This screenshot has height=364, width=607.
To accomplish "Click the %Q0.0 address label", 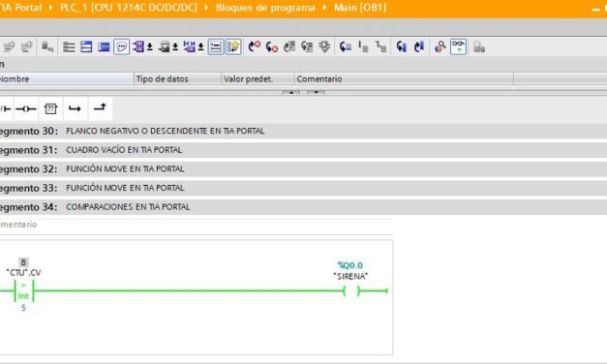I will pos(349,265).
